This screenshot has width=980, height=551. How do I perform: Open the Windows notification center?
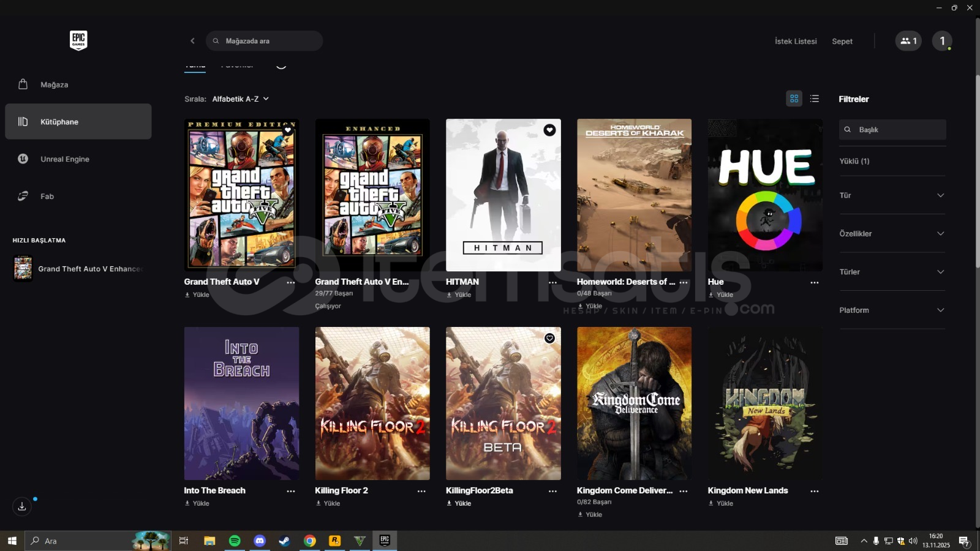[x=964, y=541]
